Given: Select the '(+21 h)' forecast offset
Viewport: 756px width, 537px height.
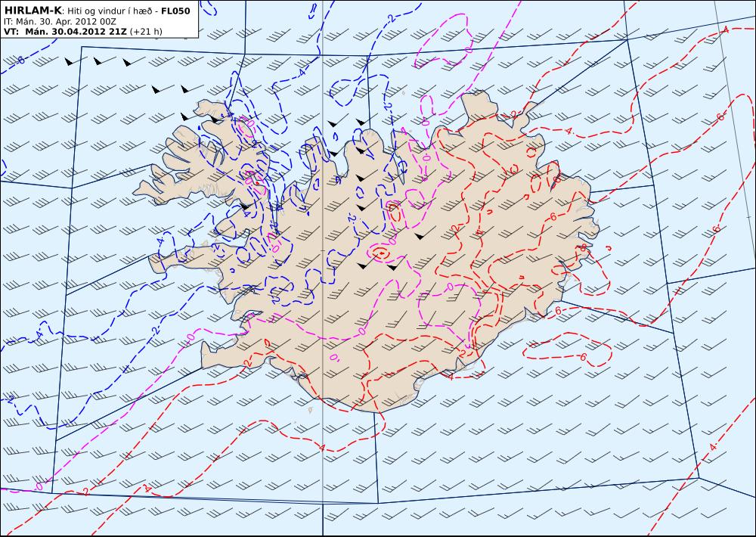Looking at the screenshot, I should [x=147, y=32].
